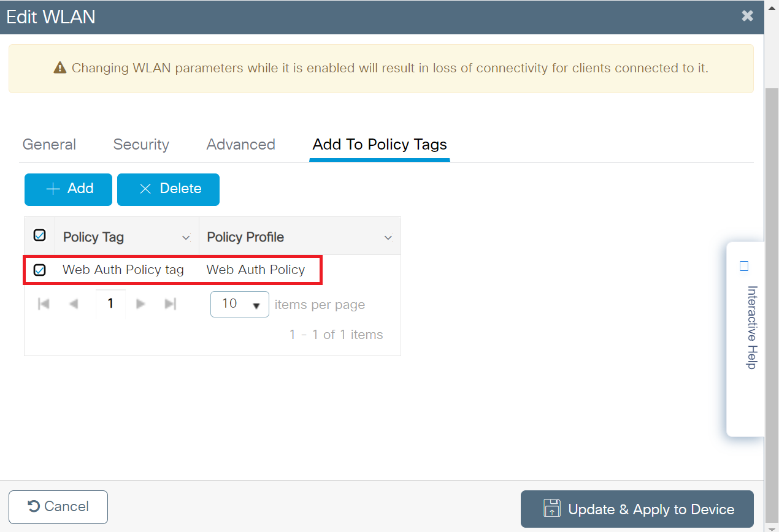Viewport: 779px width, 532px height.
Task: Go to next page arrow in pager
Action: [x=140, y=304]
